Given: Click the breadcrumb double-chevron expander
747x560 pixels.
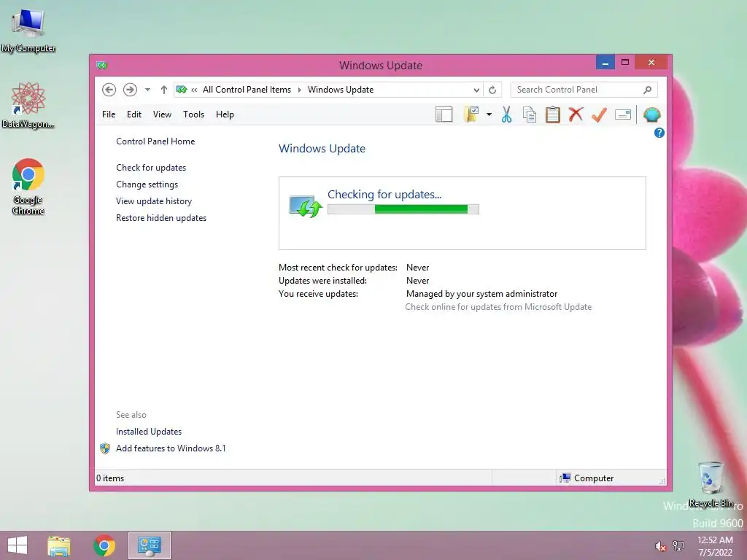Looking at the screenshot, I should tap(194, 90).
